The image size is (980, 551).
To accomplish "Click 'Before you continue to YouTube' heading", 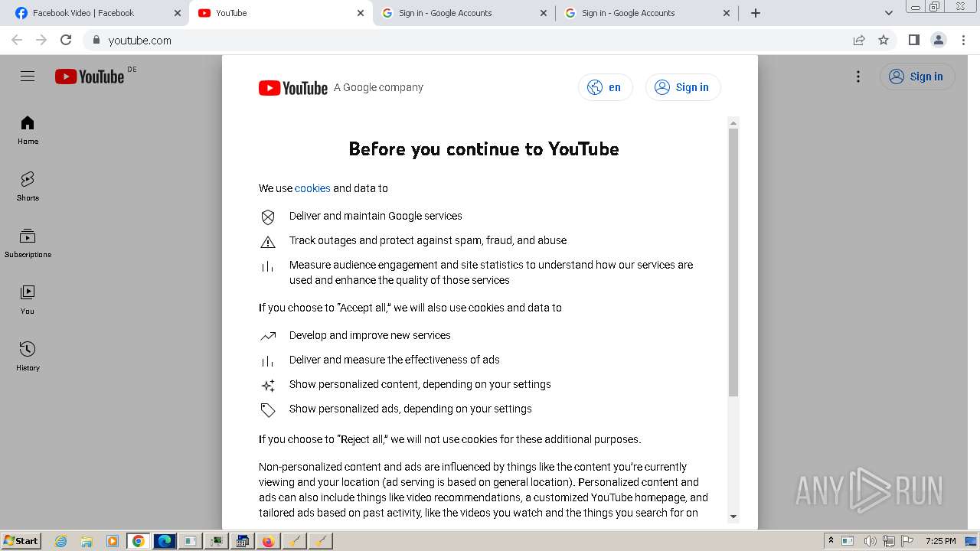I will 484,148.
